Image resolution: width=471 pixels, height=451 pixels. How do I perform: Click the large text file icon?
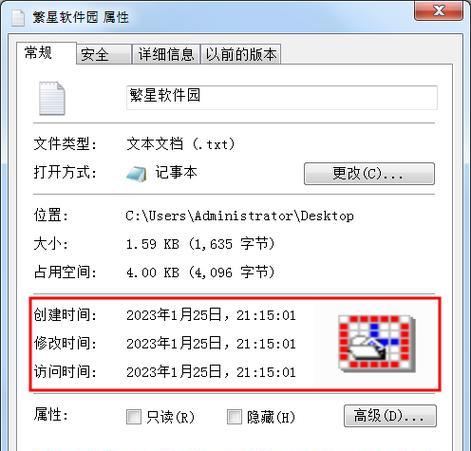[52, 98]
